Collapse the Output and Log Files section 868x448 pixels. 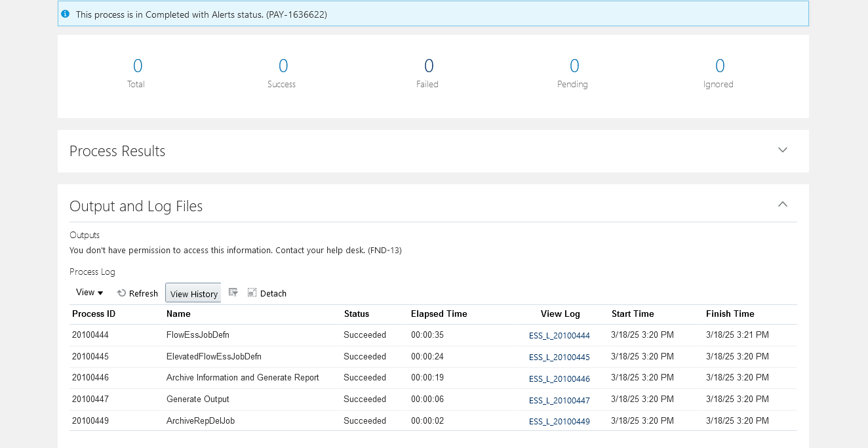pos(782,205)
